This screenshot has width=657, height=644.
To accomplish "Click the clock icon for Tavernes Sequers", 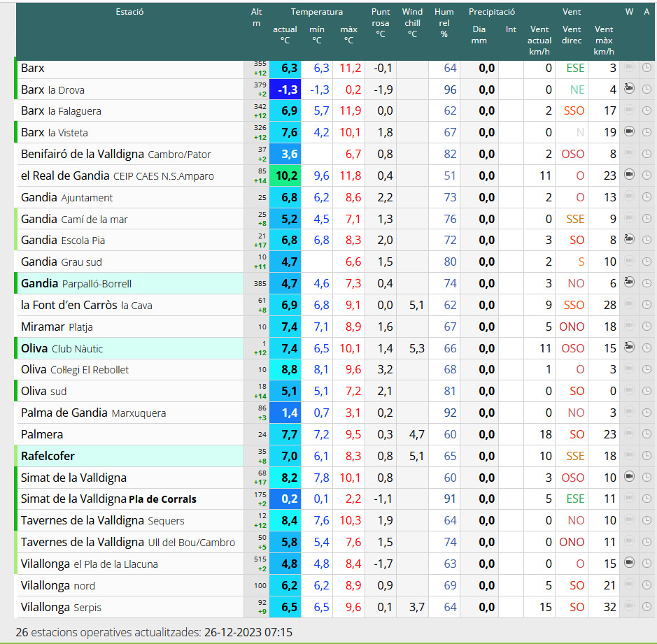I will click(x=647, y=520).
